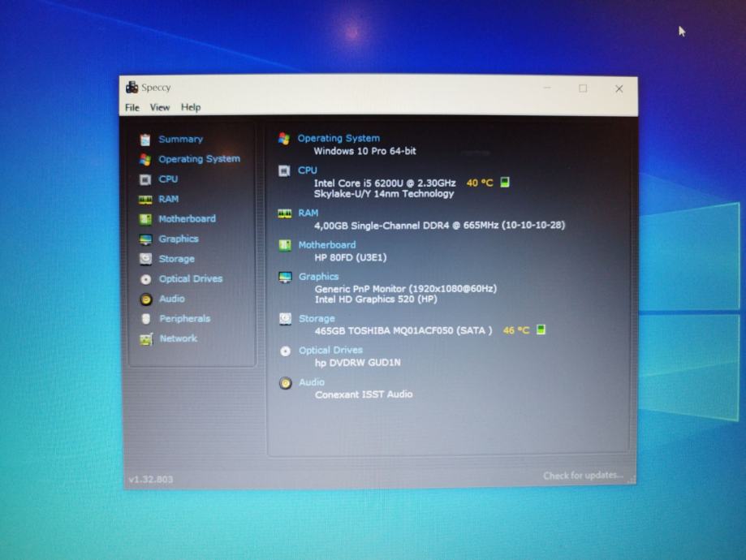Click the Audio speaker icon in sidebar
This screenshot has width=746, height=560.
point(146,299)
